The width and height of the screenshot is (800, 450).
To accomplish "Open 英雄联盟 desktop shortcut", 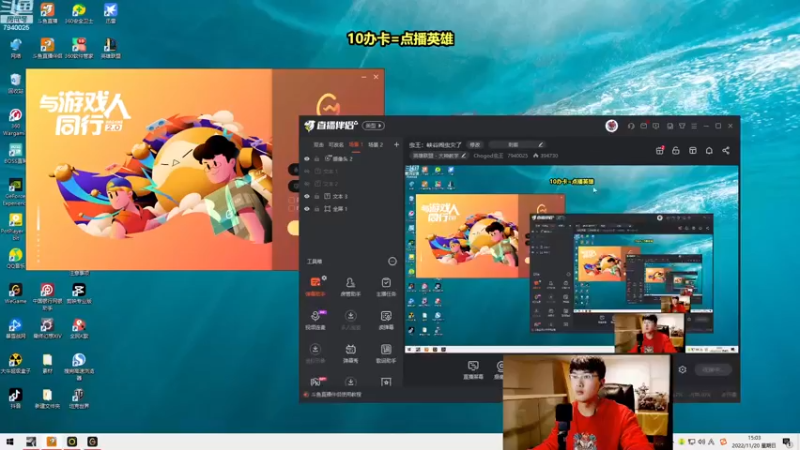I will 111,49.
